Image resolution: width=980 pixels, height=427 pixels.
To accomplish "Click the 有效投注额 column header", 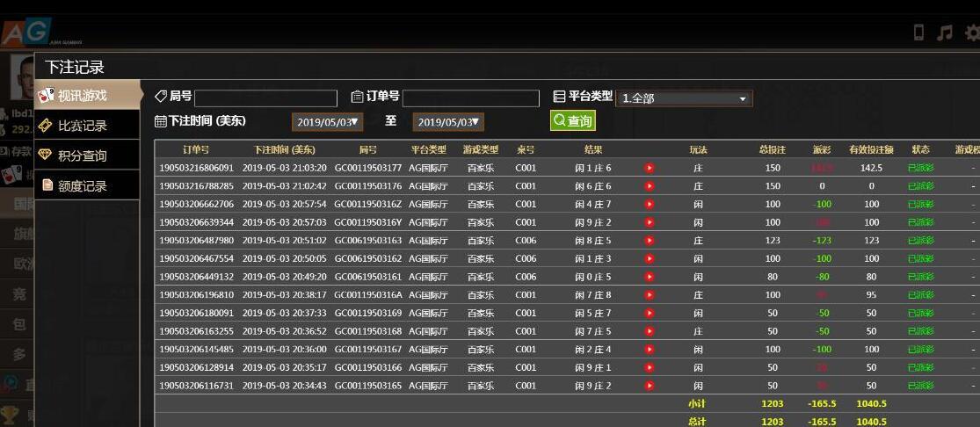I will (x=871, y=150).
